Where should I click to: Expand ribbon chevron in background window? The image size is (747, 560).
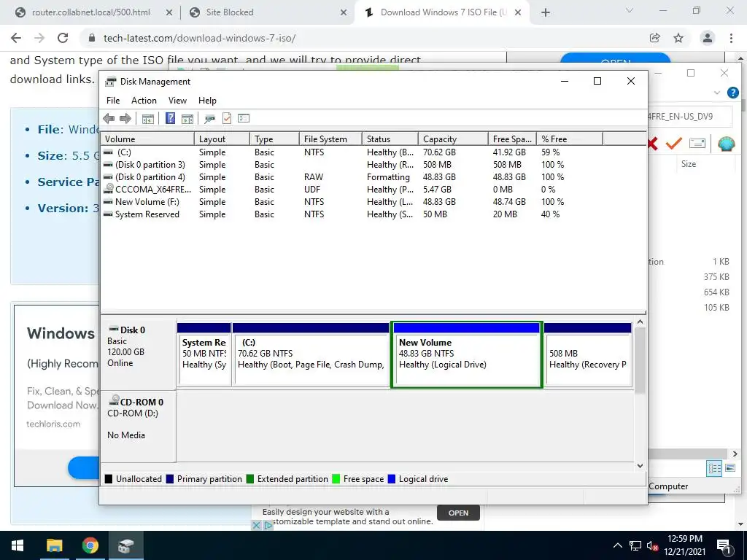click(x=717, y=93)
